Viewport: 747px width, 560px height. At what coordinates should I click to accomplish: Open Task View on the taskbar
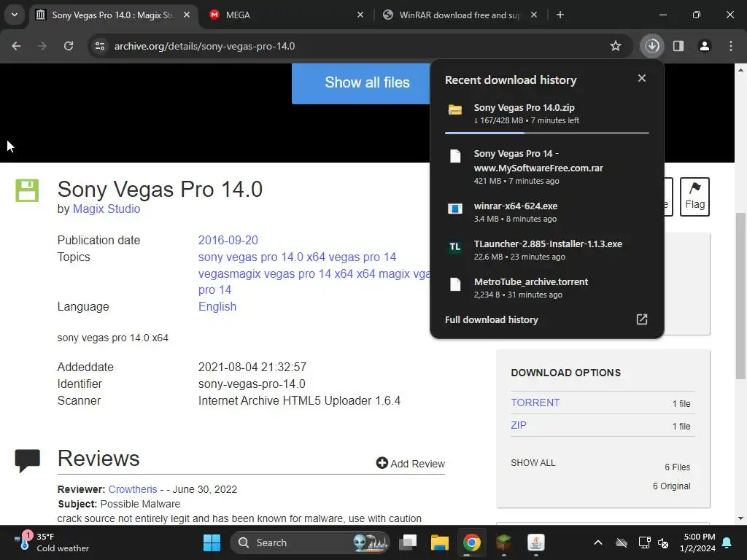pyautogui.click(x=408, y=542)
